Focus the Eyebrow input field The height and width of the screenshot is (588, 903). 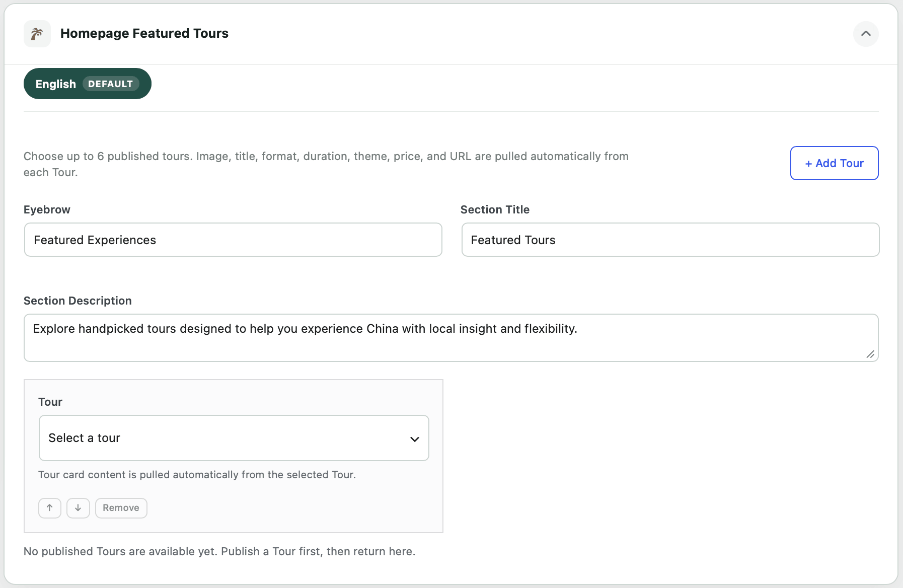tap(233, 240)
